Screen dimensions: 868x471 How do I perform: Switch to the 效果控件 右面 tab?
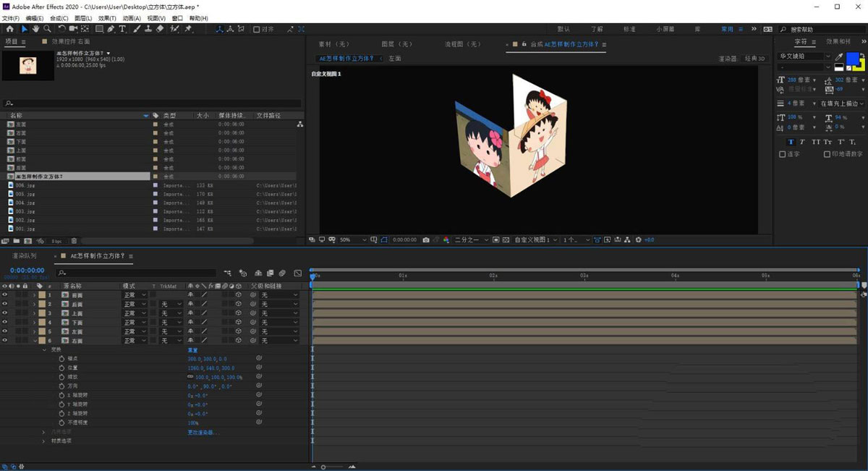click(70, 42)
